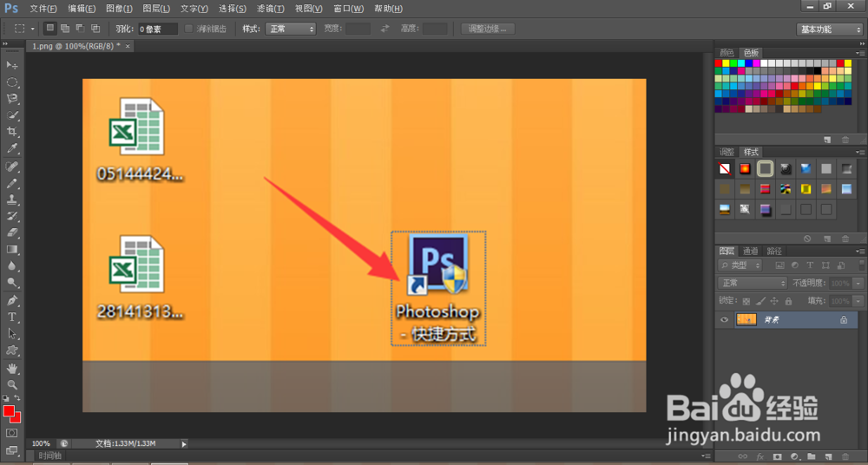Filter layers by type layers T icon
Viewport: 868px width, 465px height.
810,265
